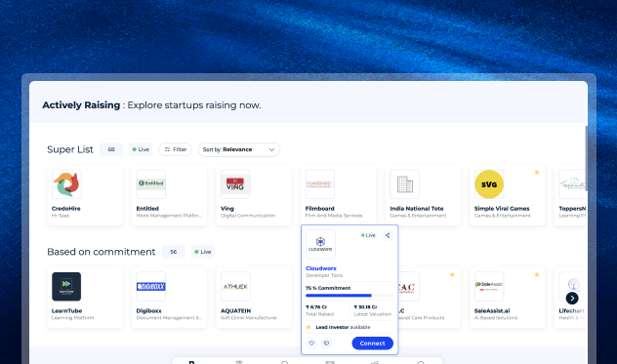This screenshot has height=364, width=617.
Task: Click the Live status on Cloudworx card
Action: pyautogui.click(x=368, y=235)
